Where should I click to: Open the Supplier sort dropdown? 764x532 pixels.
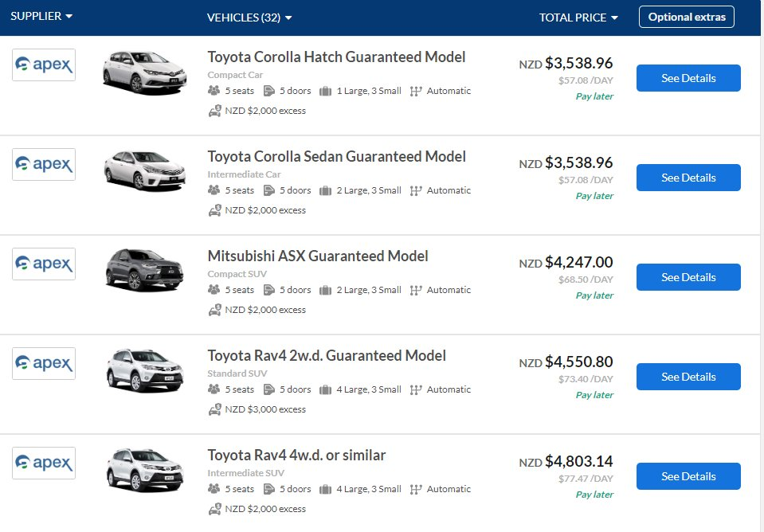[x=42, y=17]
